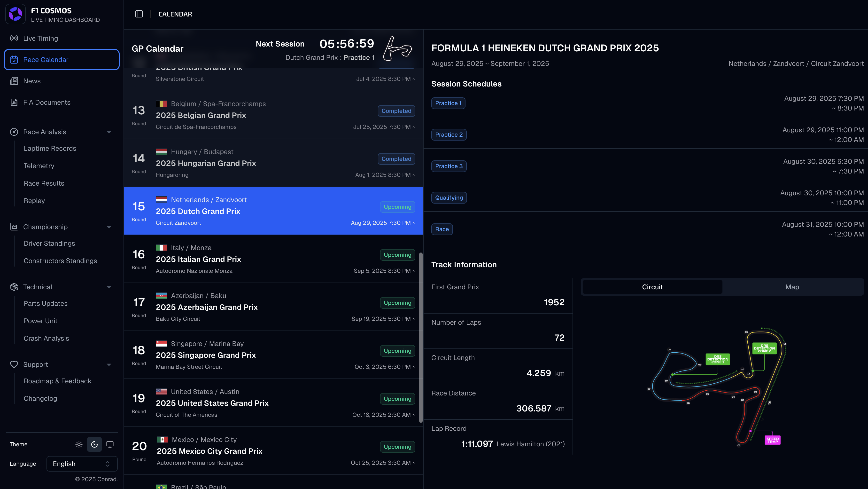Open the Changelog page

tap(40, 399)
